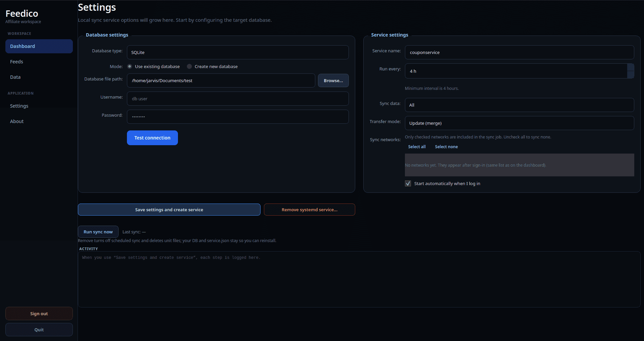Decrease the Run every interval spinner
The image size is (644, 341).
pos(631,75)
